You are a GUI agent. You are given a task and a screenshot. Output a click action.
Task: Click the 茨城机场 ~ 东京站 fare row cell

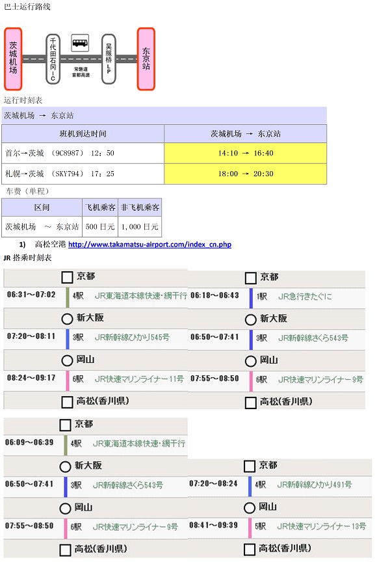click(42, 226)
